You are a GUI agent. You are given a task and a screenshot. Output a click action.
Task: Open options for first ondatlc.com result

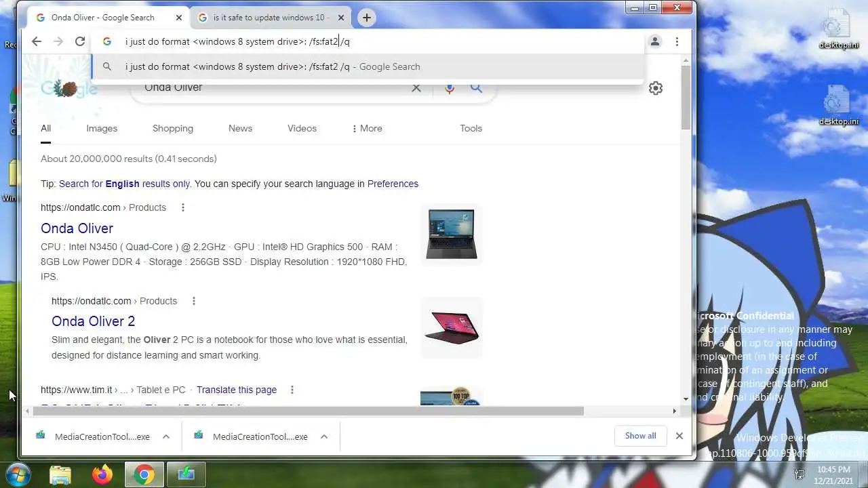click(182, 207)
